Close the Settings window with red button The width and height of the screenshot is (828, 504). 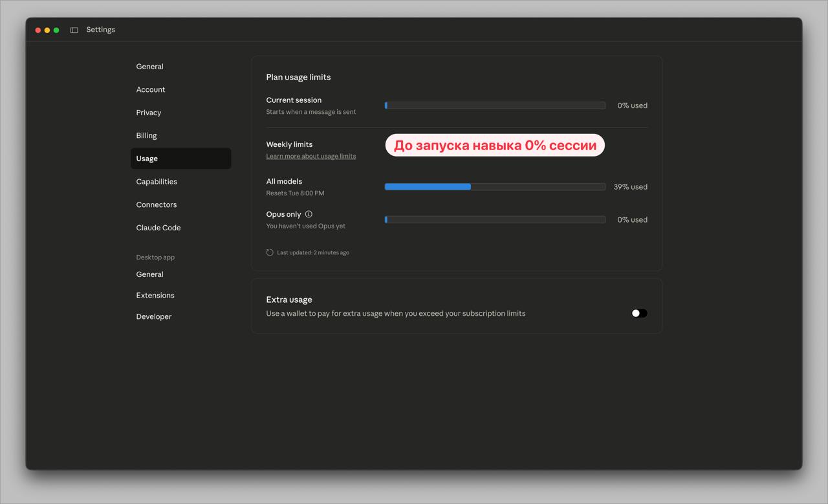[x=38, y=30]
